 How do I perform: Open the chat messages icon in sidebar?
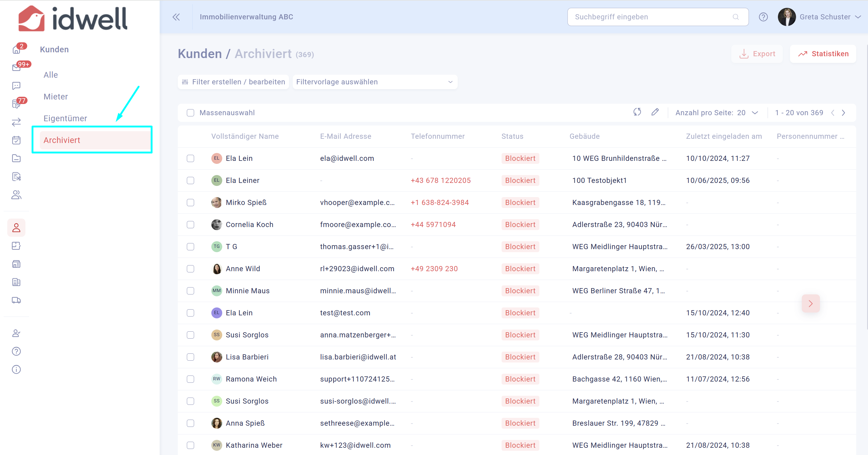click(x=16, y=86)
